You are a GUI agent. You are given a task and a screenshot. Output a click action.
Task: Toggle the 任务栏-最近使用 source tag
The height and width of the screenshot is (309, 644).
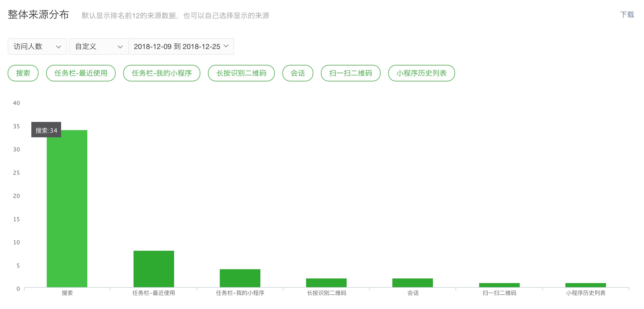coord(81,73)
